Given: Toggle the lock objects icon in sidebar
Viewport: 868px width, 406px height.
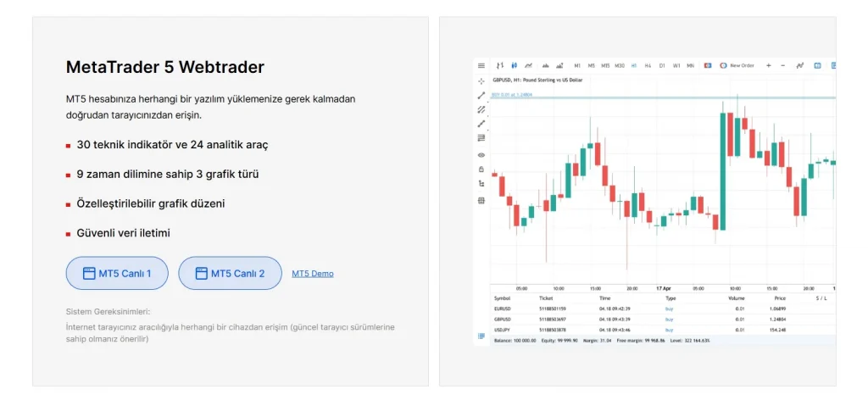Looking at the screenshot, I should click(x=481, y=169).
